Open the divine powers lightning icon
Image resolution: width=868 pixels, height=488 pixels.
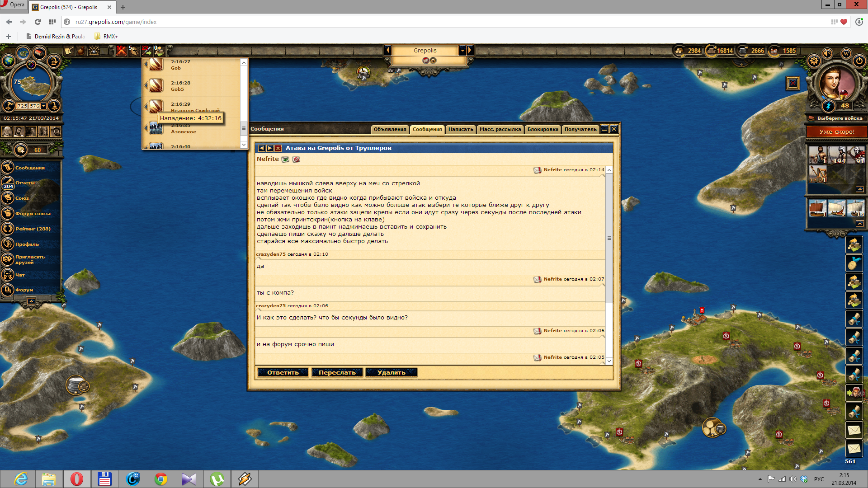point(828,106)
